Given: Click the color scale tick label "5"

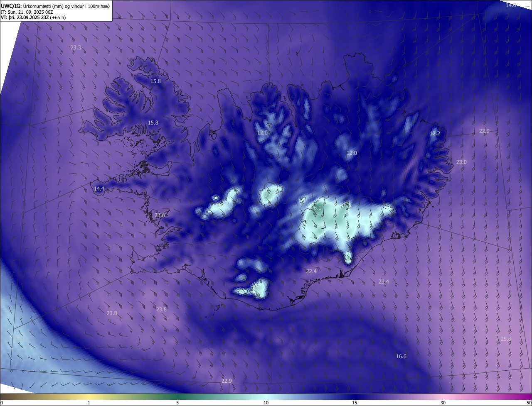Looking at the screenshot, I should [177, 403].
